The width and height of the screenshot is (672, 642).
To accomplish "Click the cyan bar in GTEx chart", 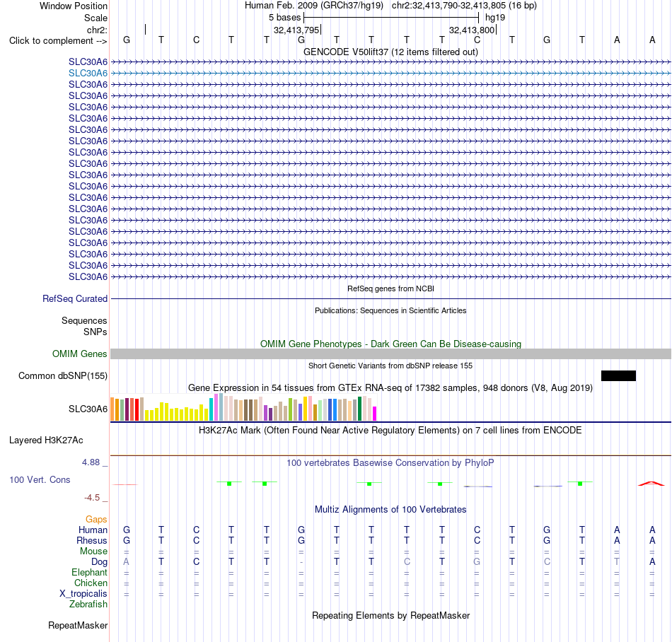I will pyautogui.click(x=212, y=409).
